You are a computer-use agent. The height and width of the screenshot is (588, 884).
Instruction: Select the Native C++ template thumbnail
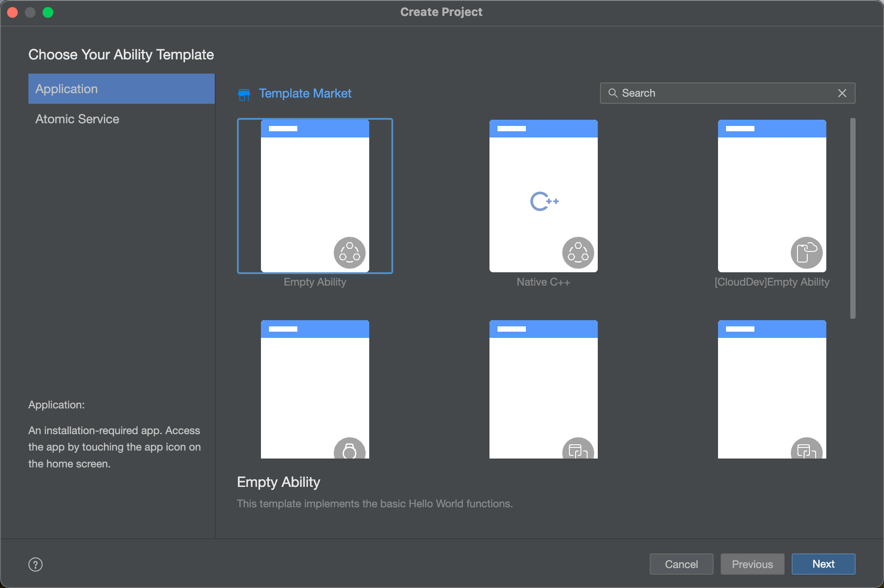[x=544, y=196]
